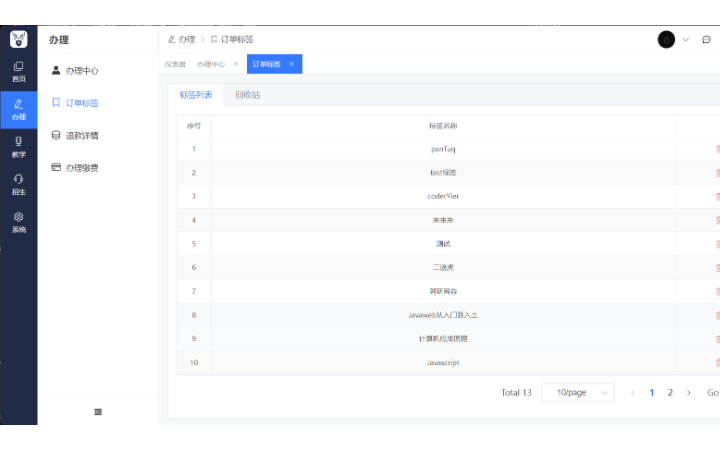Open the 系统 gear settings icon

(x=18, y=221)
